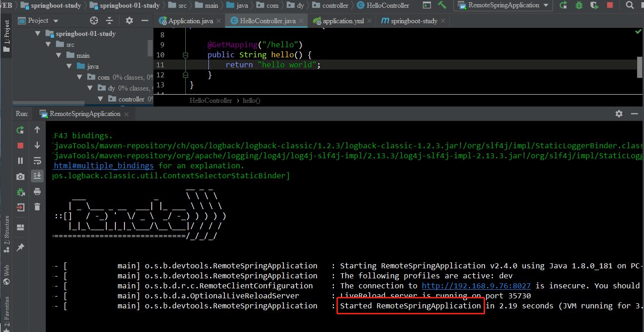Open RemoteSpringApplication run configuration dropdown

(503, 5)
